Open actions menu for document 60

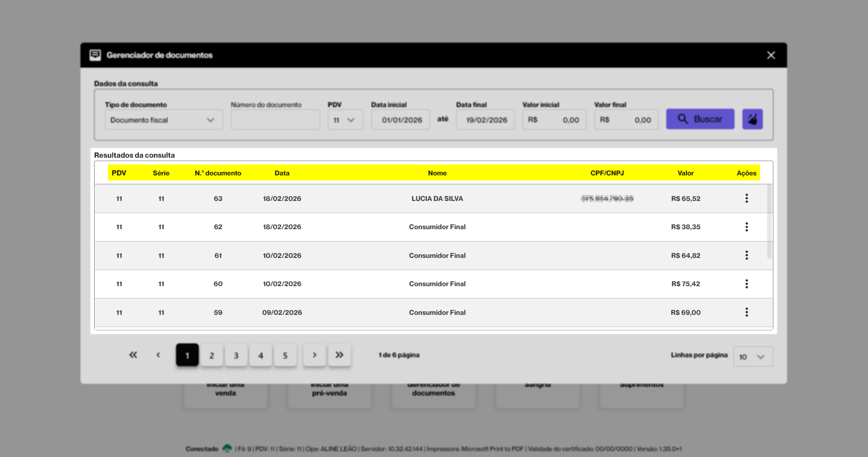pos(746,284)
